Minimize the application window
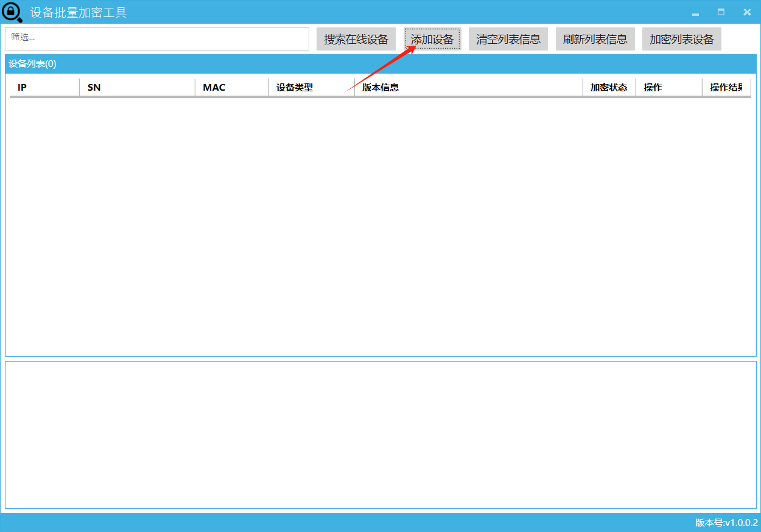The width and height of the screenshot is (761, 532). tap(695, 13)
